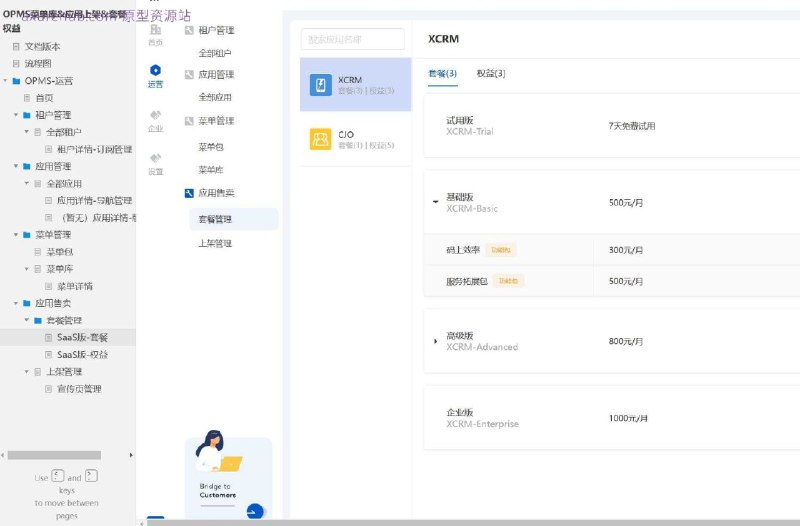Open the SaaS版-权益 tree page
The width and height of the screenshot is (800, 526).
(x=82, y=355)
